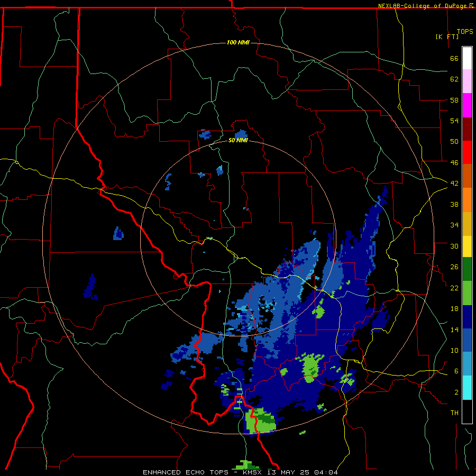Click the 30 legend value
Viewport: 476px width, 476px height.
point(454,246)
